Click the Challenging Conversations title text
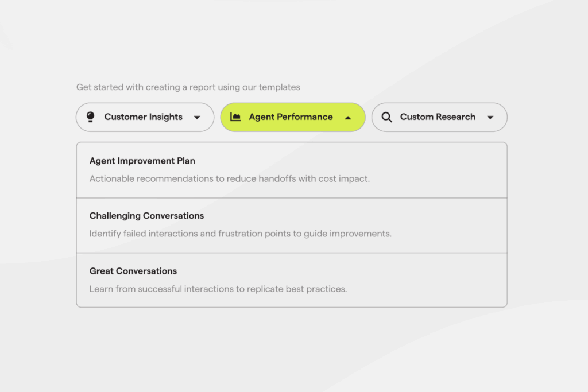Image resolution: width=588 pixels, height=392 pixels. [146, 216]
